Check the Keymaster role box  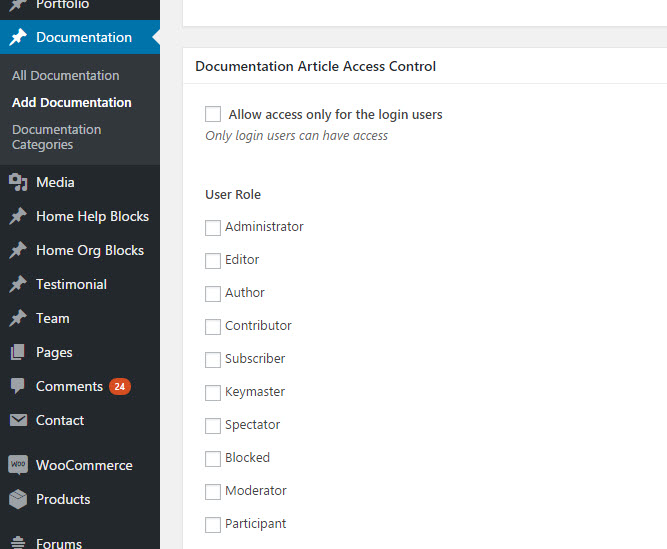click(x=213, y=393)
